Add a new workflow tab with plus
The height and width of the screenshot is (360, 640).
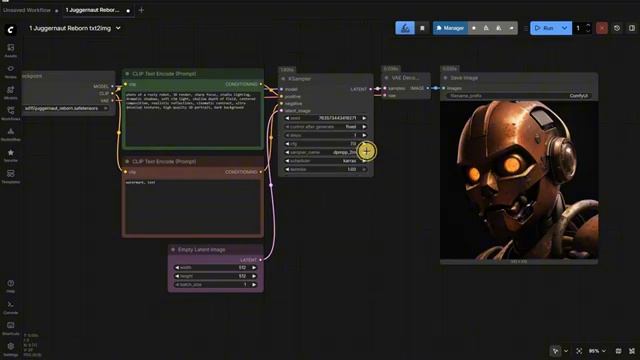(x=141, y=10)
